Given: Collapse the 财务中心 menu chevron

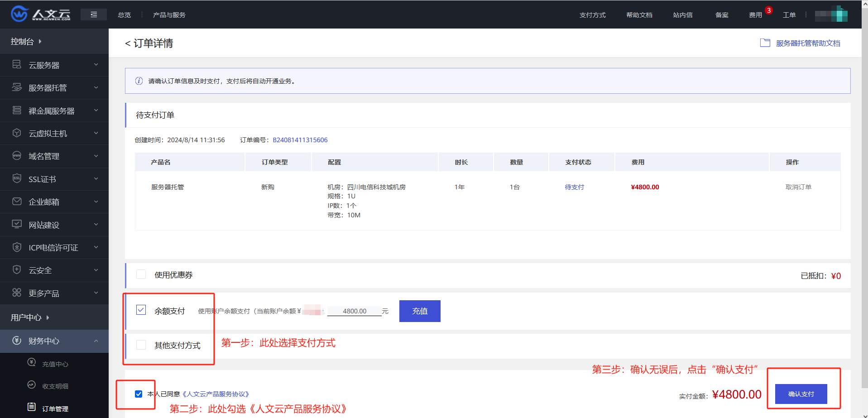Looking at the screenshot, I should pos(96,341).
